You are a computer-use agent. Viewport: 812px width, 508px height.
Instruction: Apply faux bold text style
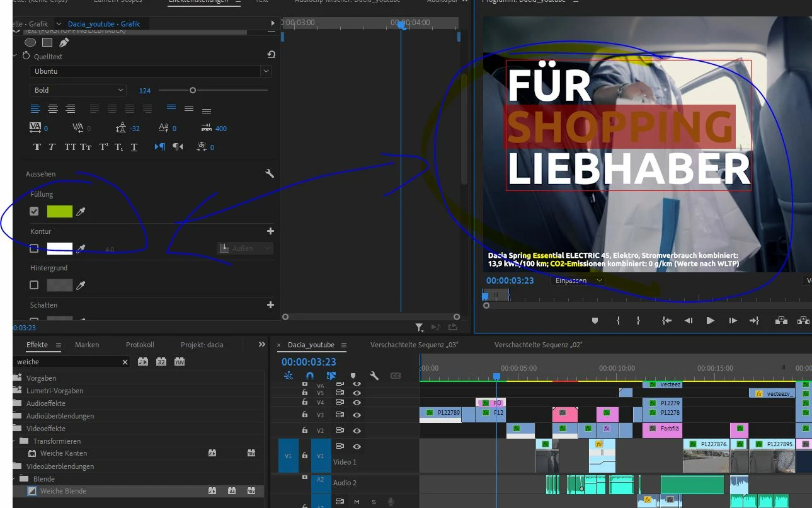(37, 147)
